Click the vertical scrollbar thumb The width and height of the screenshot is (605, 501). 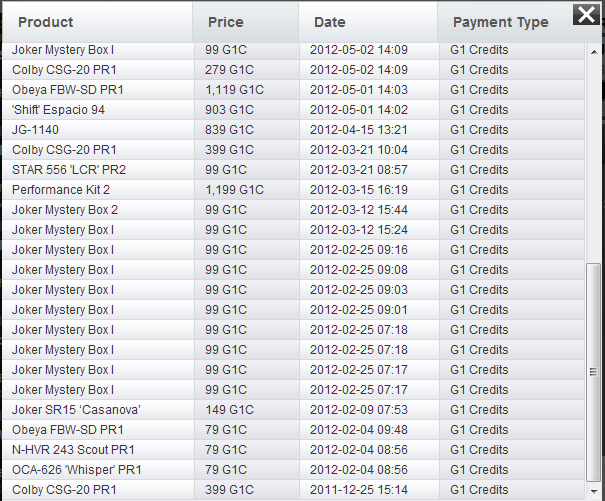click(593, 372)
